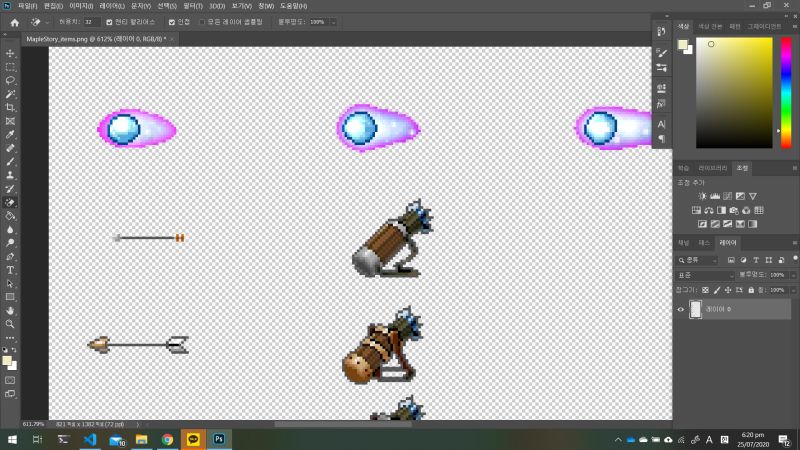
Task: Select the Healing Brush tool
Action: 10,148
